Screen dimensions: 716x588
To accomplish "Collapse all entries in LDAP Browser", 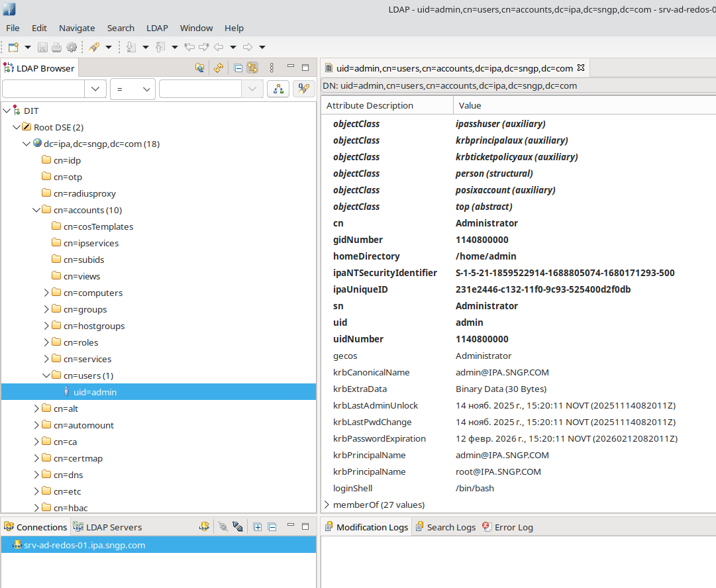I will [x=238, y=67].
